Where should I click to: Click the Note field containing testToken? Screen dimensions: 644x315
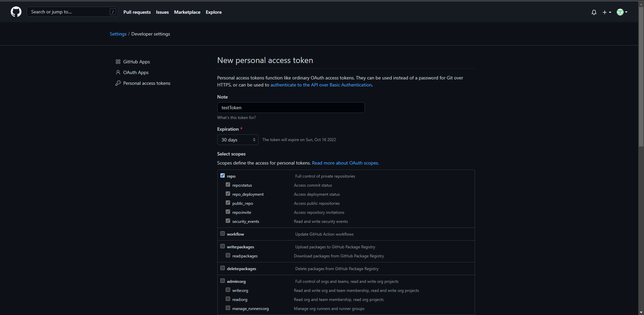pyautogui.click(x=291, y=108)
